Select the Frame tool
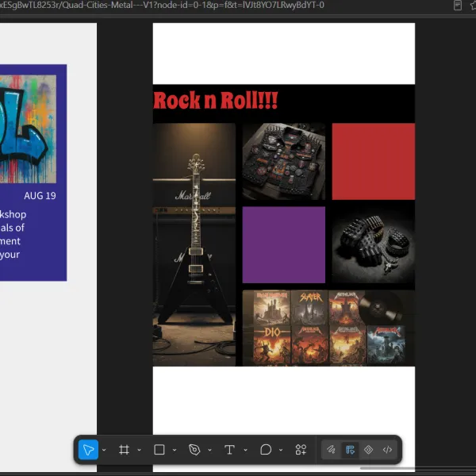476x476 pixels. tap(124, 450)
